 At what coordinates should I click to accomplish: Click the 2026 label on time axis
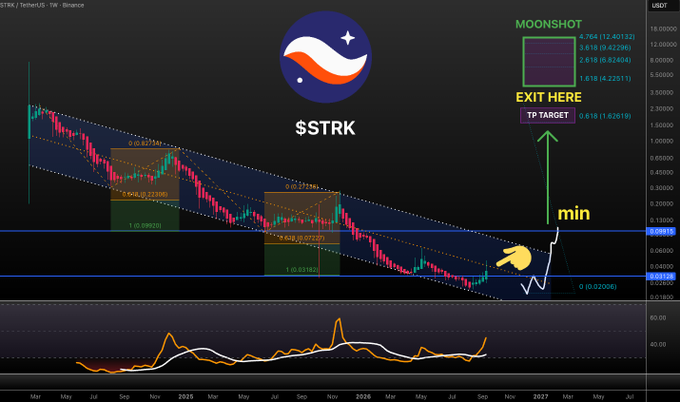363,396
